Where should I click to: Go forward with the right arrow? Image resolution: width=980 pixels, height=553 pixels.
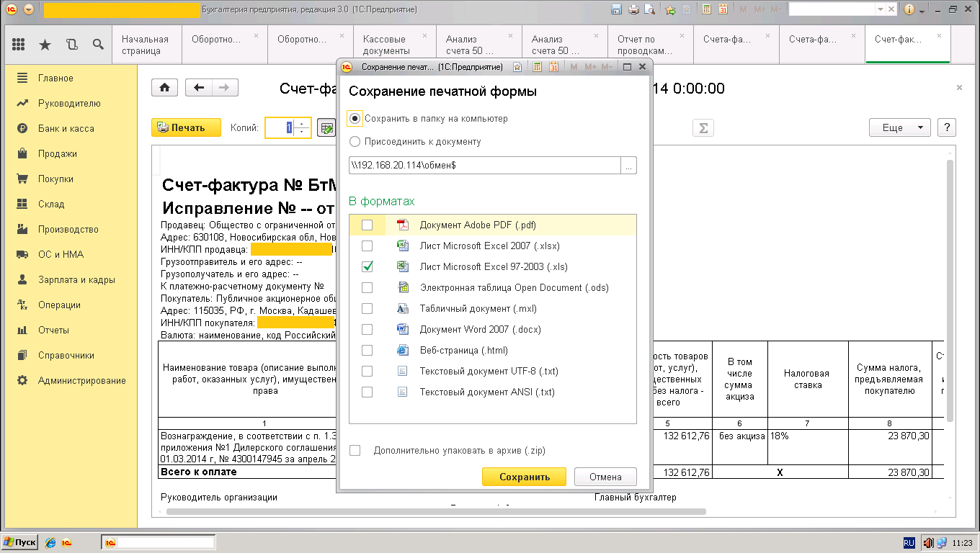click(x=225, y=88)
